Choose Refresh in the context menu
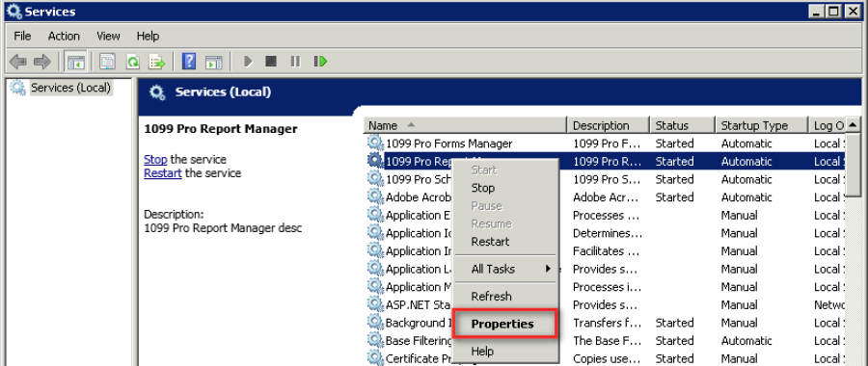This screenshot has width=868, height=366. tap(504, 297)
